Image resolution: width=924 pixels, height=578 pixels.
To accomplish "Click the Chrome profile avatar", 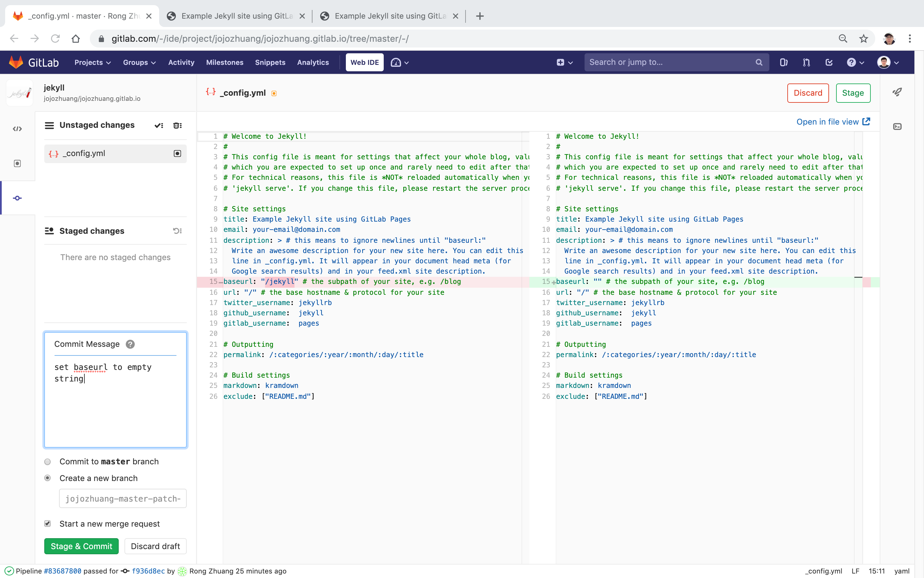I will 889,39.
